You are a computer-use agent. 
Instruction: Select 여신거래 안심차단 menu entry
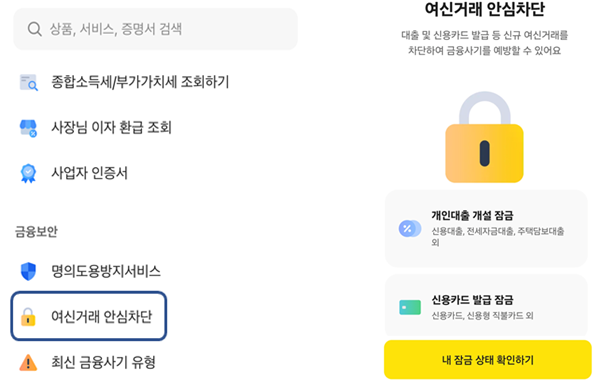pyautogui.click(x=89, y=316)
